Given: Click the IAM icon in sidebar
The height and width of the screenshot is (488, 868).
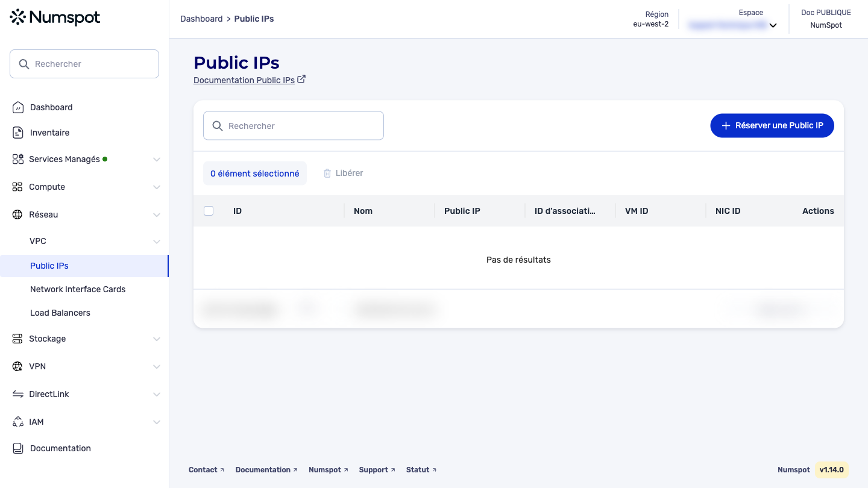Looking at the screenshot, I should click(18, 422).
